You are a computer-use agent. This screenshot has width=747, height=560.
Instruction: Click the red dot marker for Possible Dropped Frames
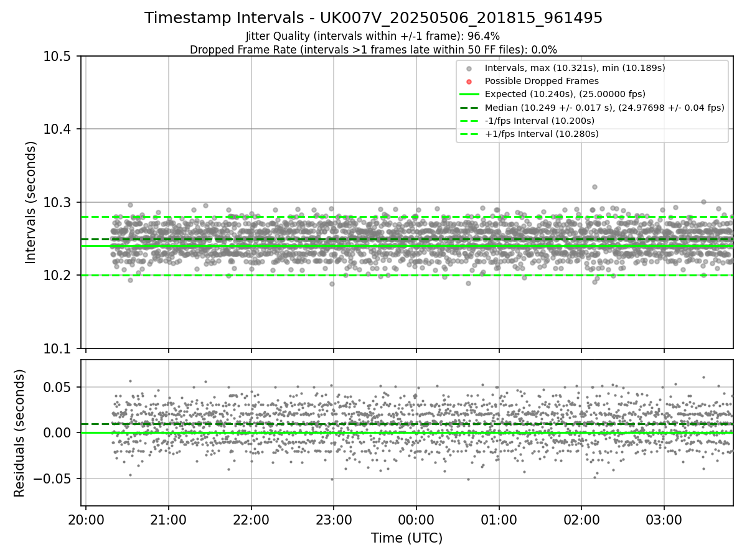tap(470, 82)
